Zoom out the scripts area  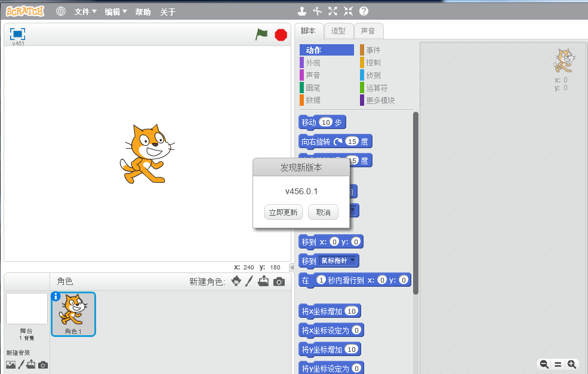[544, 364]
